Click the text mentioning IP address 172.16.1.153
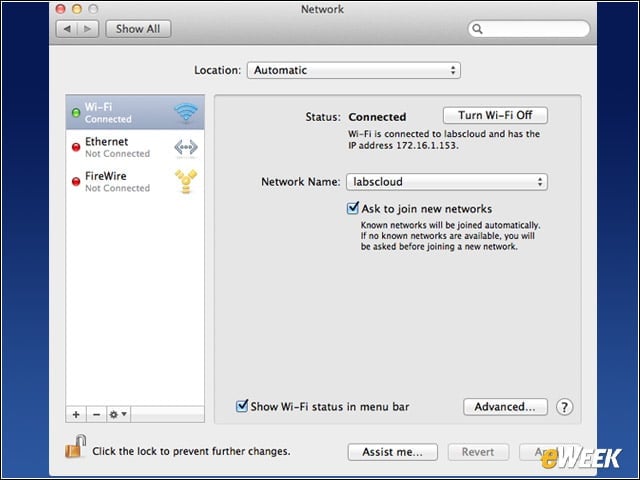The height and width of the screenshot is (480, 640). coord(444,140)
